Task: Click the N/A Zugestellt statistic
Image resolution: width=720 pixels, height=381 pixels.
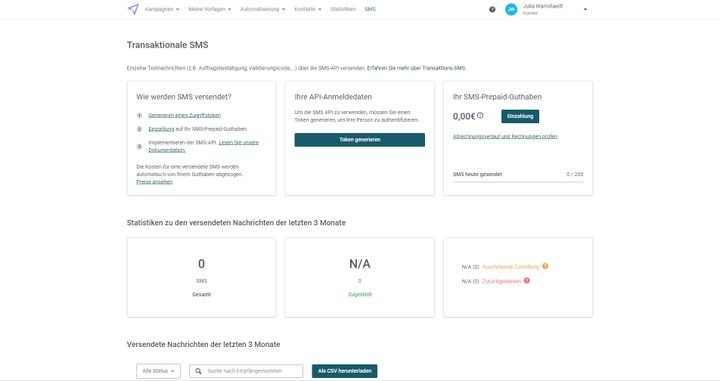Action: point(360,277)
